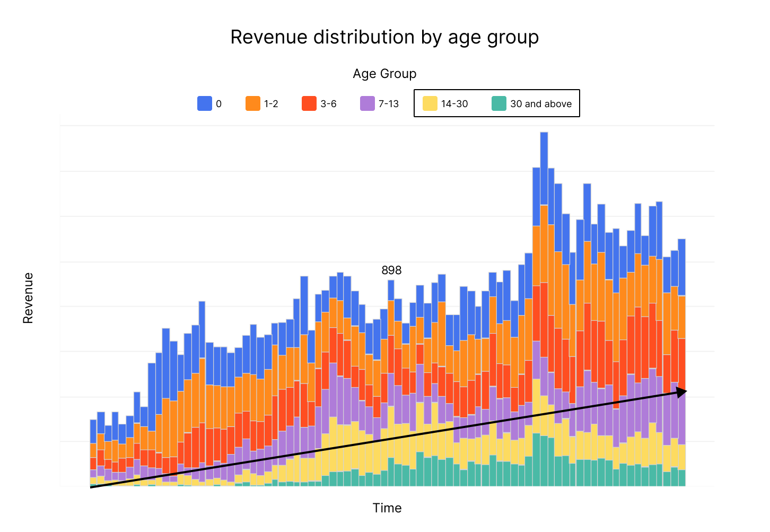The width and height of the screenshot is (770, 532).
Task: Toggle the "7-13" legend label text
Action: click(388, 104)
